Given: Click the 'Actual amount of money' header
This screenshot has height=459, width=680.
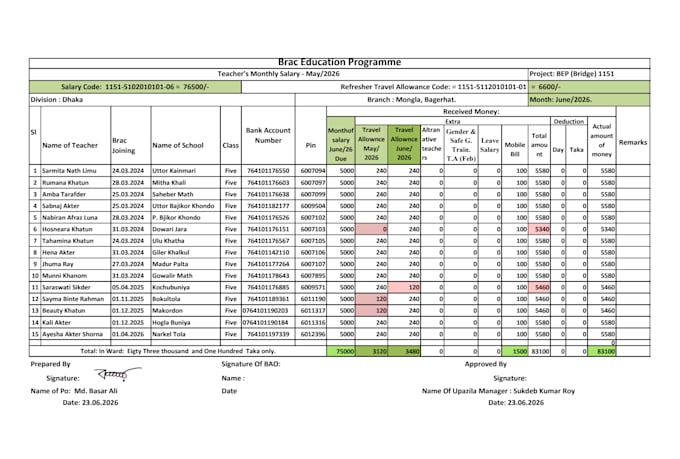Looking at the screenshot, I should pyautogui.click(x=602, y=140).
